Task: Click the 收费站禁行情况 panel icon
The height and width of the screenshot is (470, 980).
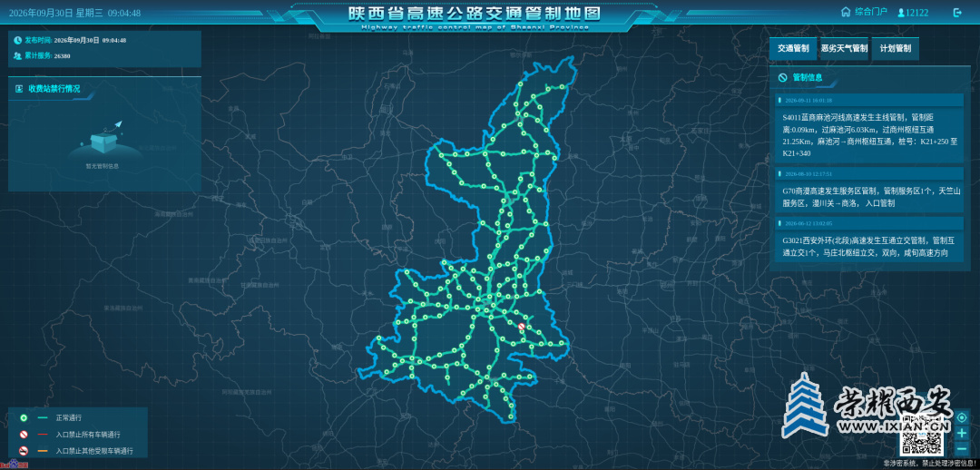Action: coord(19,89)
